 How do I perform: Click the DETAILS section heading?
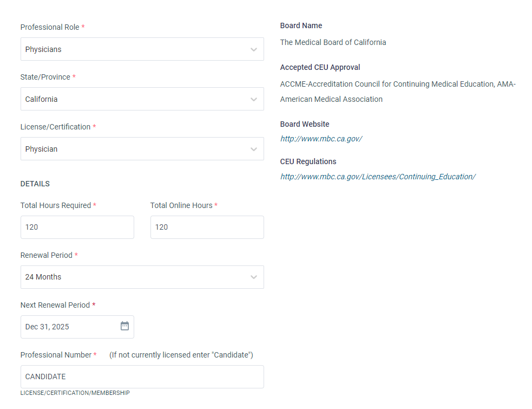point(35,184)
